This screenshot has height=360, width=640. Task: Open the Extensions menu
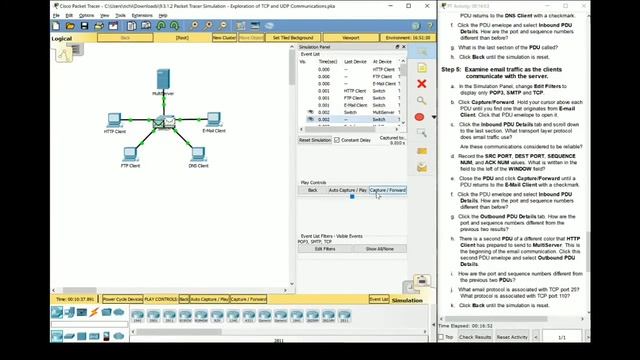(142, 16)
